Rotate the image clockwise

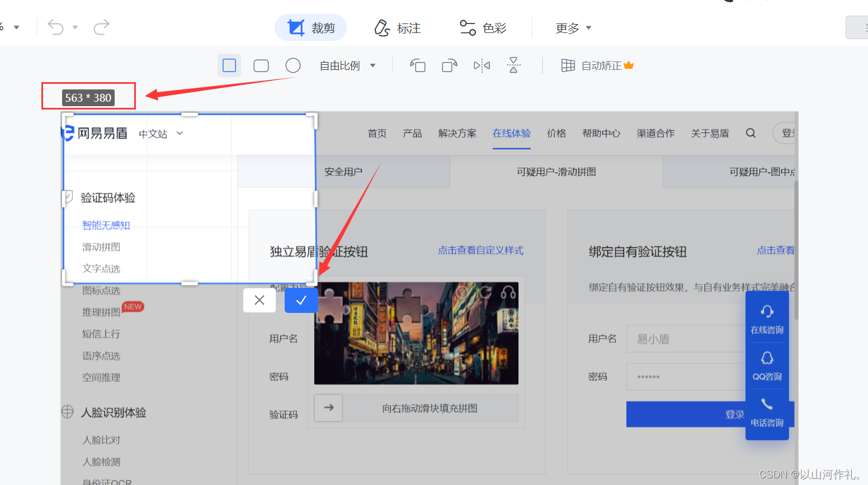coord(450,66)
